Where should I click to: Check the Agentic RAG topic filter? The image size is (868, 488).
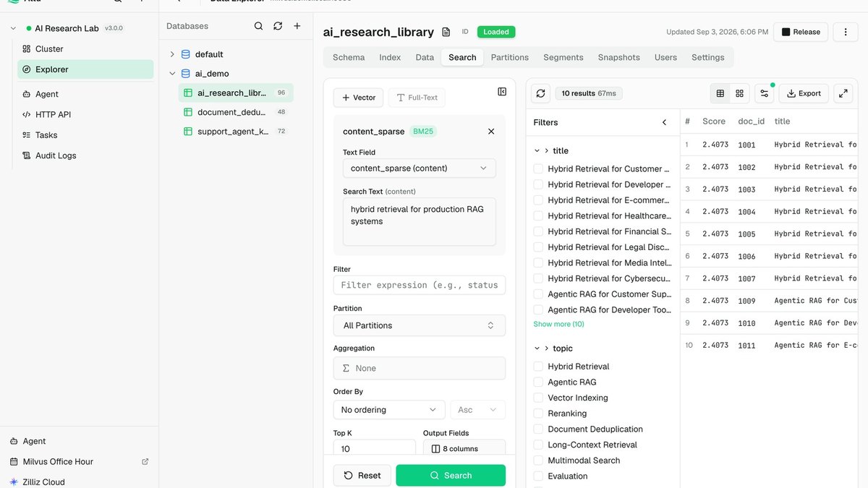point(538,382)
